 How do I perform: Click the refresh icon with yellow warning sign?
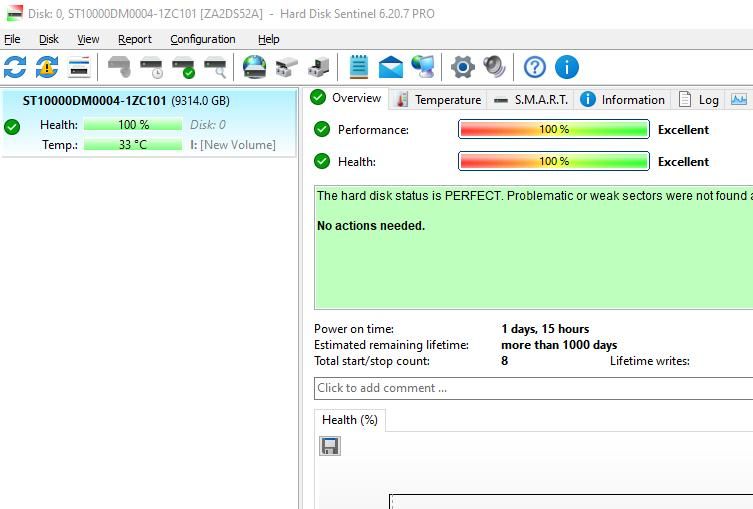point(47,67)
